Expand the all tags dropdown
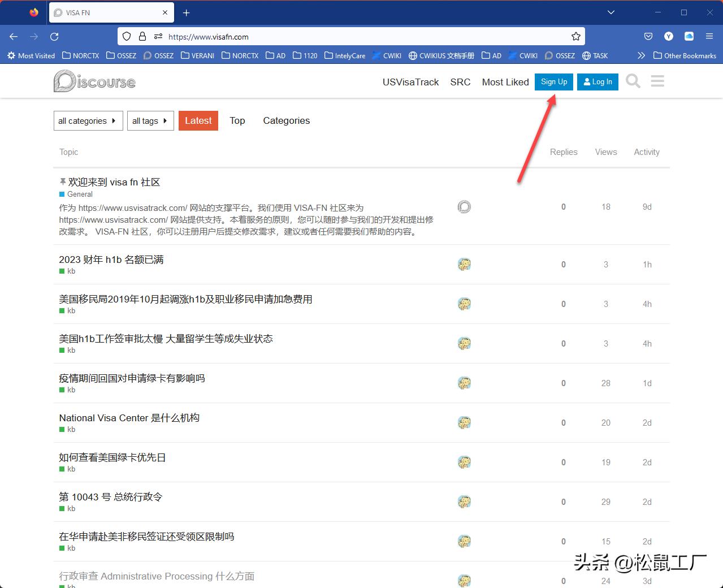723x588 pixels. pyautogui.click(x=150, y=120)
